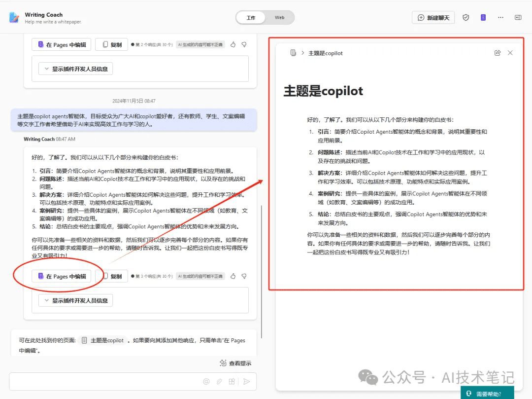Viewport: 532px width, 399px height.
Task: Click the chat message input field
Action: pyautogui.click(x=133, y=381)
